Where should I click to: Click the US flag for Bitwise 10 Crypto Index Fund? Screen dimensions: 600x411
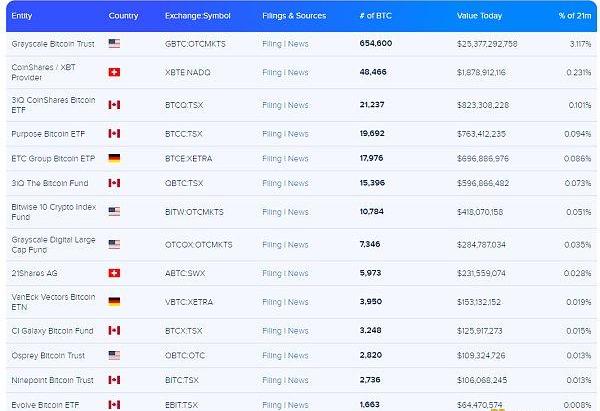[114, 212]
